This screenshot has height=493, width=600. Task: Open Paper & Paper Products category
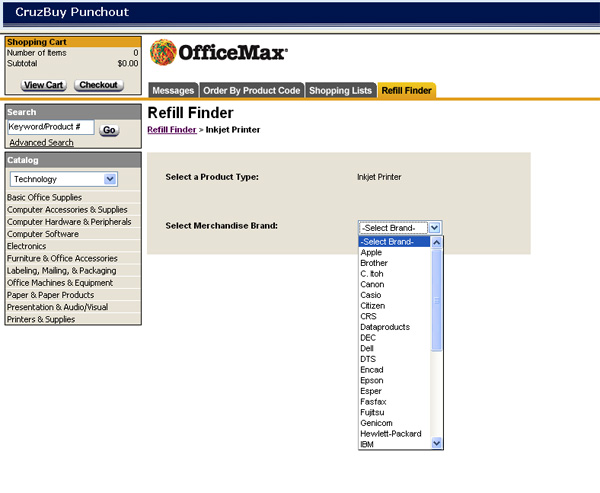[51, 295]
